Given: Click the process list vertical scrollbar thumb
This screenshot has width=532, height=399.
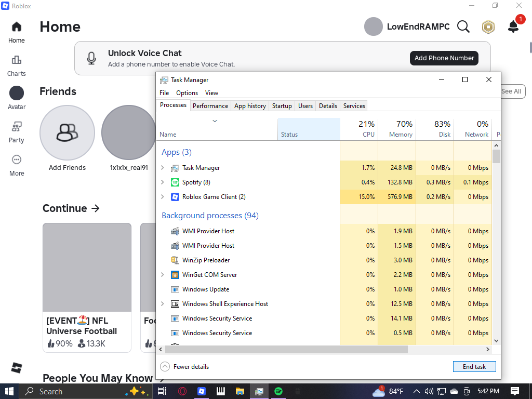Looking at the screenshot, I should click(x=496, y=156).
